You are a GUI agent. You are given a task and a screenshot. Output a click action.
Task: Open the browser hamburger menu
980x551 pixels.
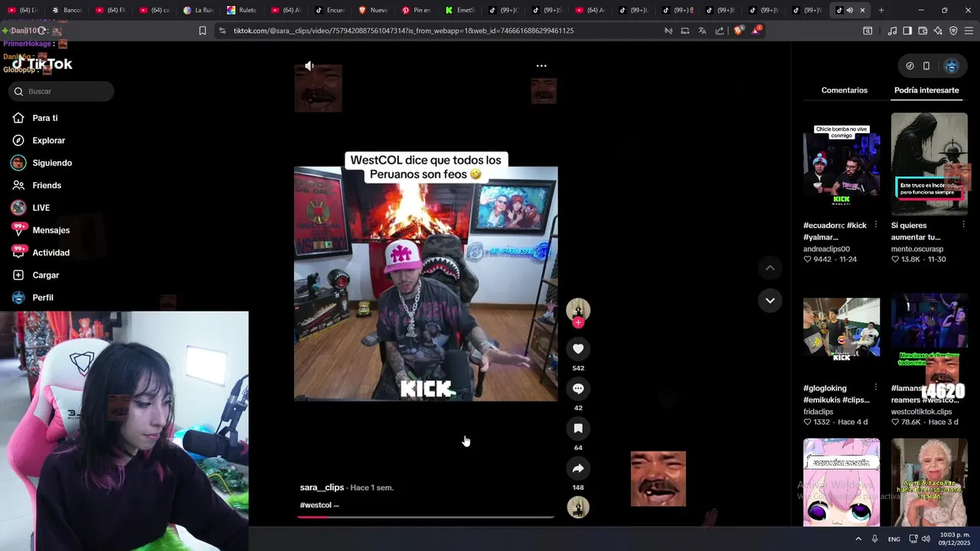click(969, 31)
